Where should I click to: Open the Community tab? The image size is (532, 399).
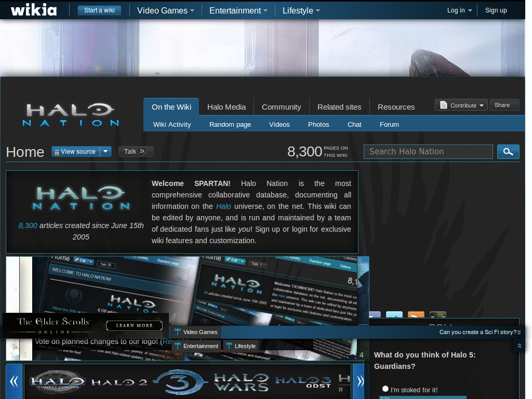(x=281, y=107)
